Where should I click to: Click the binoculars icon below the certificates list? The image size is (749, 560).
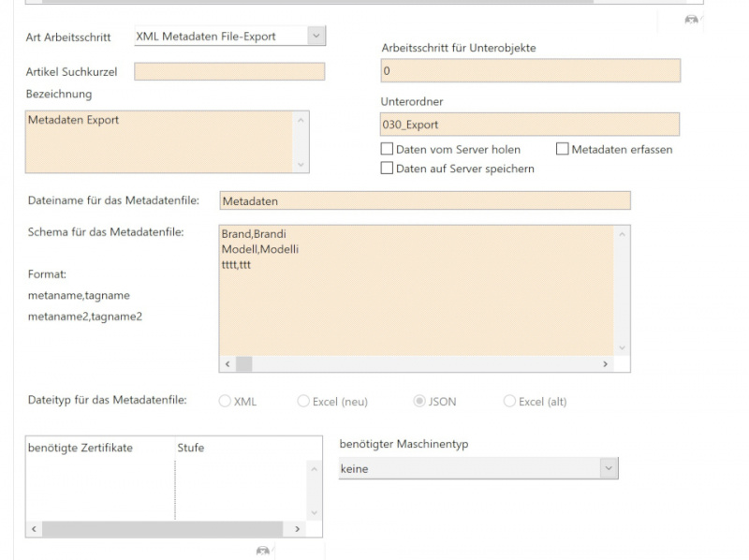pos(263,551)
